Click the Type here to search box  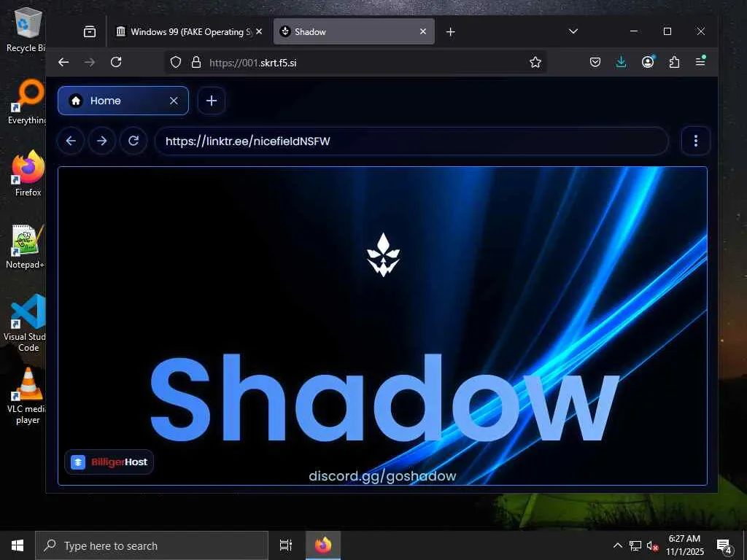[x=152, y=545]
